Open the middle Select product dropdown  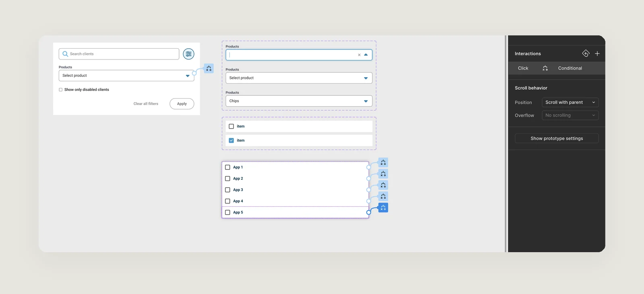tap(299, 78)
